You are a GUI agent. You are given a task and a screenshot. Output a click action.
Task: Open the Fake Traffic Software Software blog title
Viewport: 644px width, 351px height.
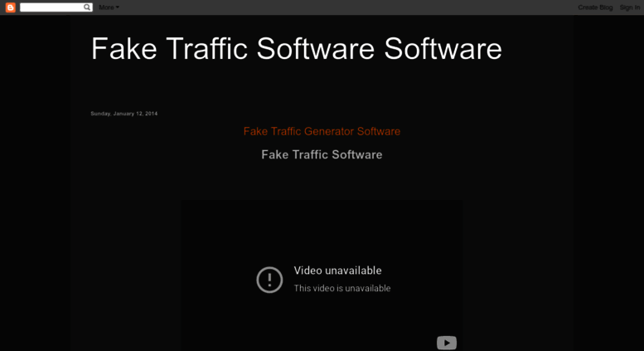point(296,49)
